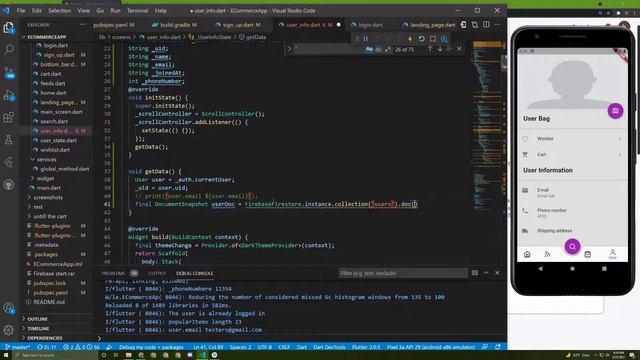Switch to the landing_page.dart tab

click(430, 25)
